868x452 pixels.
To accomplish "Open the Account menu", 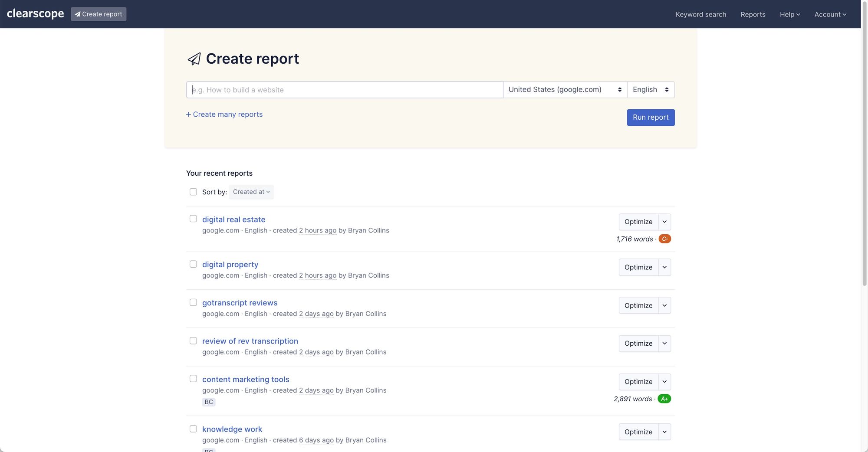I will pyautogui.click(x=830, y=14).
